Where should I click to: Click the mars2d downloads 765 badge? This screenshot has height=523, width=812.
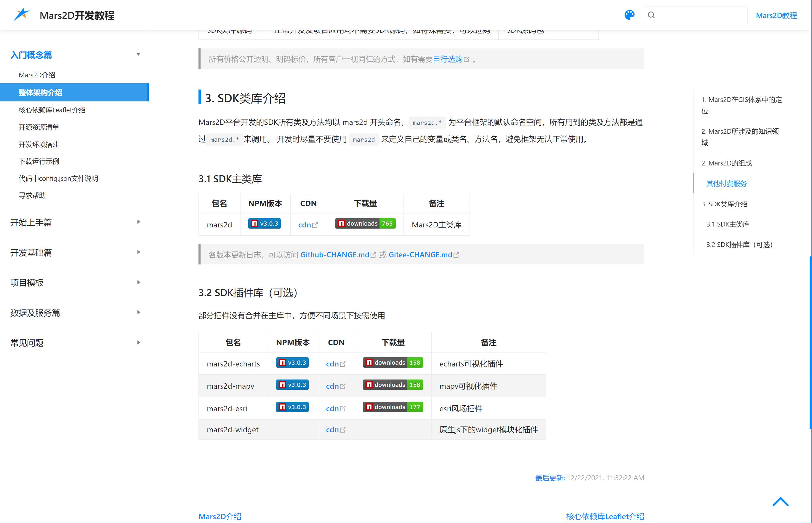click(365, 224)
